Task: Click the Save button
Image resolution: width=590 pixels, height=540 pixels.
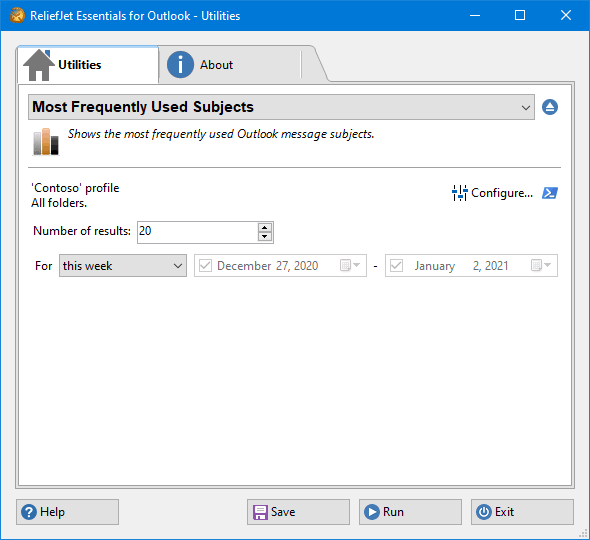Action: pos(298,512)
